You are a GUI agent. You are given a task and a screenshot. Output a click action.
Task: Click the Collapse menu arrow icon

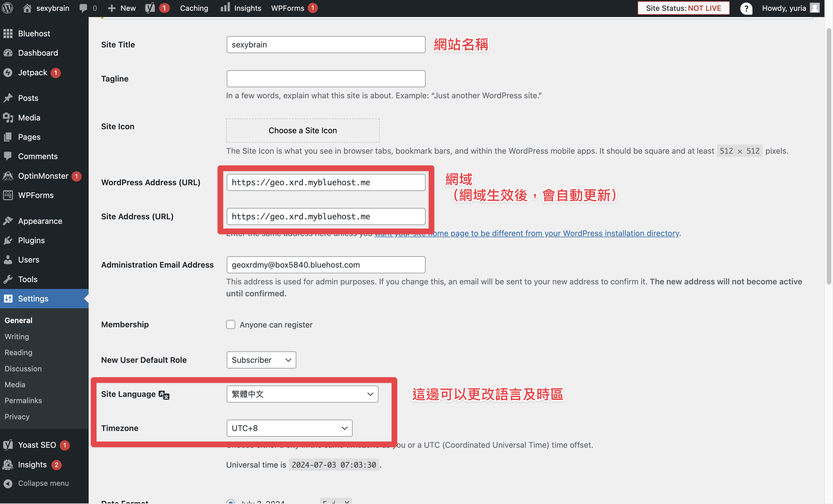click(8, 483)
